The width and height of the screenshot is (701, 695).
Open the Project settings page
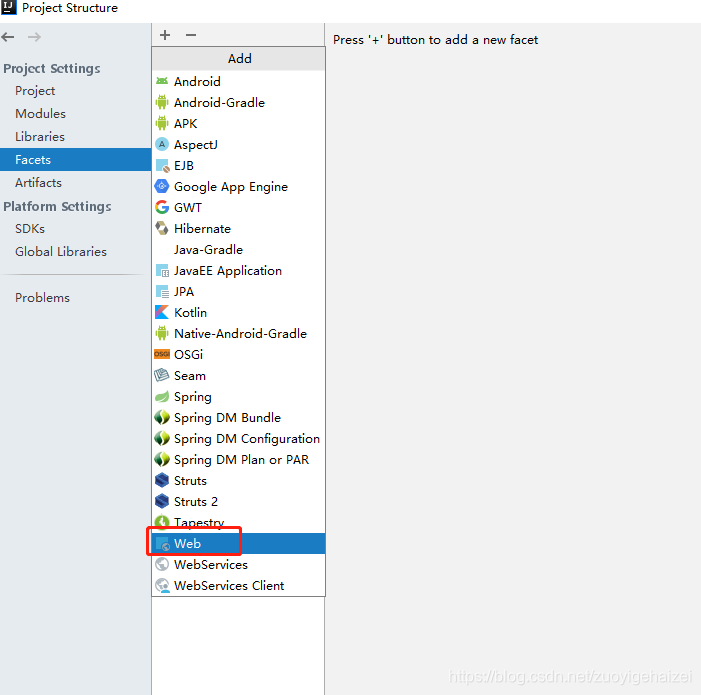(x=76, y=91)
